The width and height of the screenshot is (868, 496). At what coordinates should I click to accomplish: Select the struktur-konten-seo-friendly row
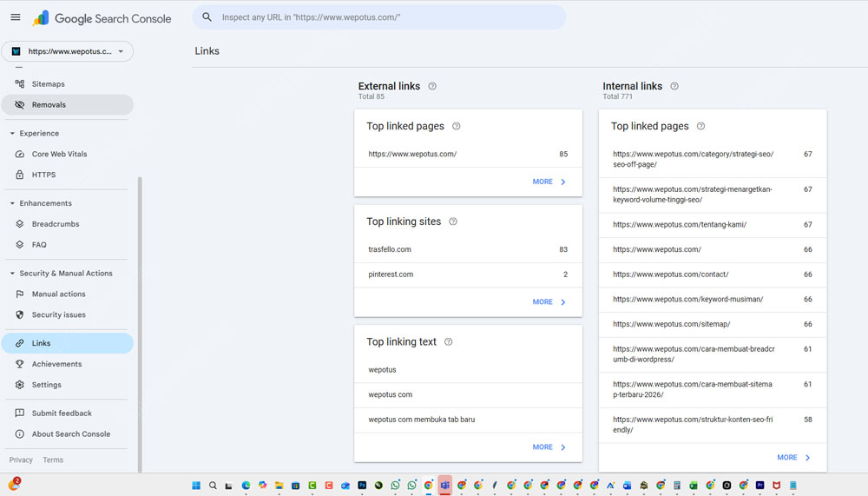tap(713, 425)
